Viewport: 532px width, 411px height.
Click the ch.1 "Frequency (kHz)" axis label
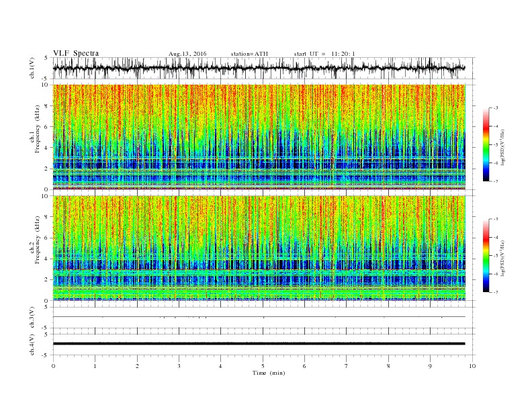pyautogui.click(x=37, y=129)
